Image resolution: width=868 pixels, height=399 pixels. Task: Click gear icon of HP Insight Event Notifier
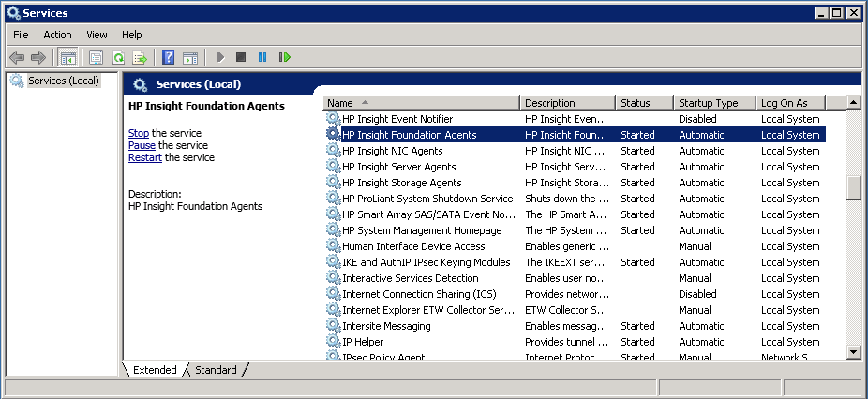point(333,118)
